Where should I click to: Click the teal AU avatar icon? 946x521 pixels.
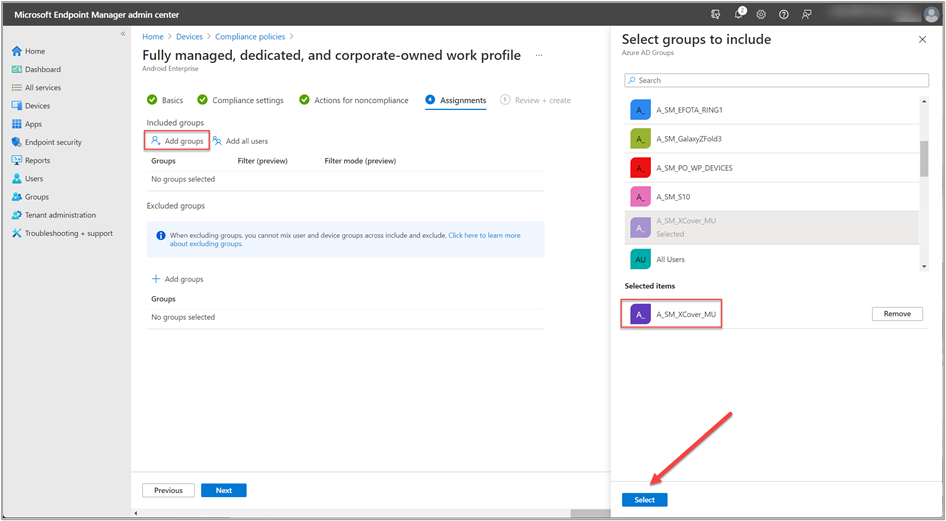coord(640,259)
